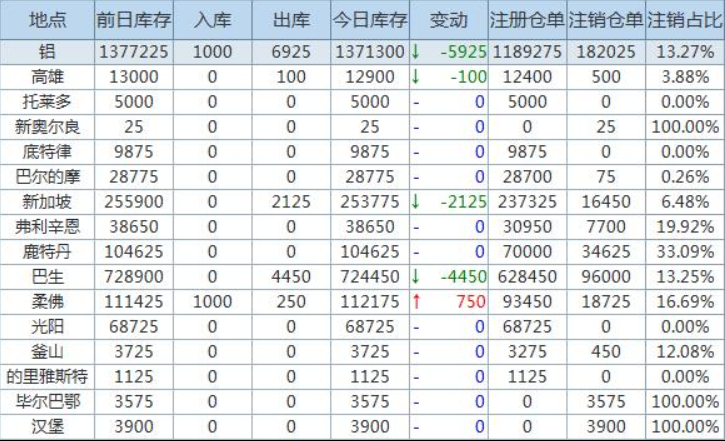Select the 4450 outbound cell for 巴生
This screenshot has height=441, width=725.
tap(291, 277)
